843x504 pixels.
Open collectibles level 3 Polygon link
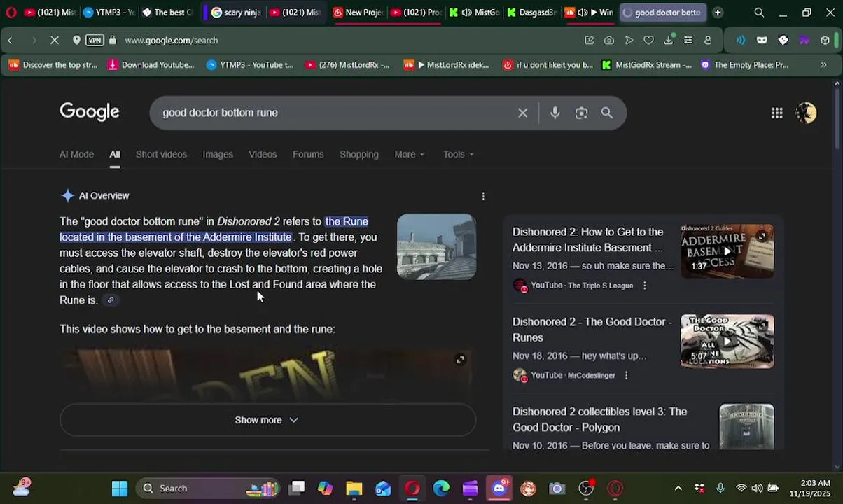(599, 419)
